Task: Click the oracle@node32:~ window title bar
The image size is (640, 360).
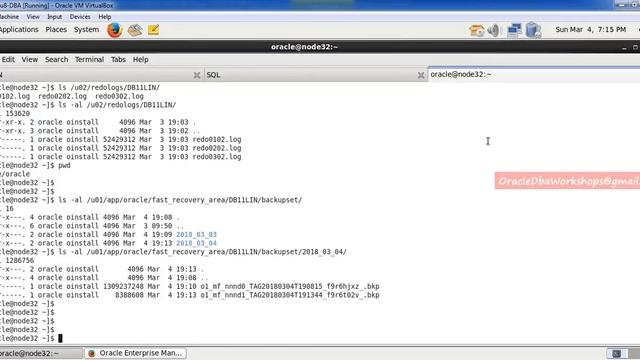Action: 304,47
